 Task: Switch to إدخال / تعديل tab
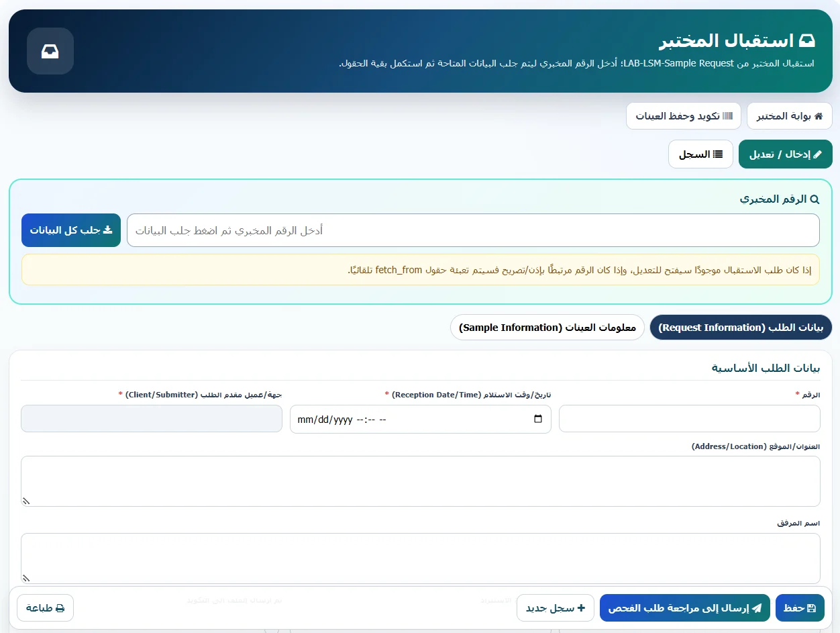(x=785, y=154)
